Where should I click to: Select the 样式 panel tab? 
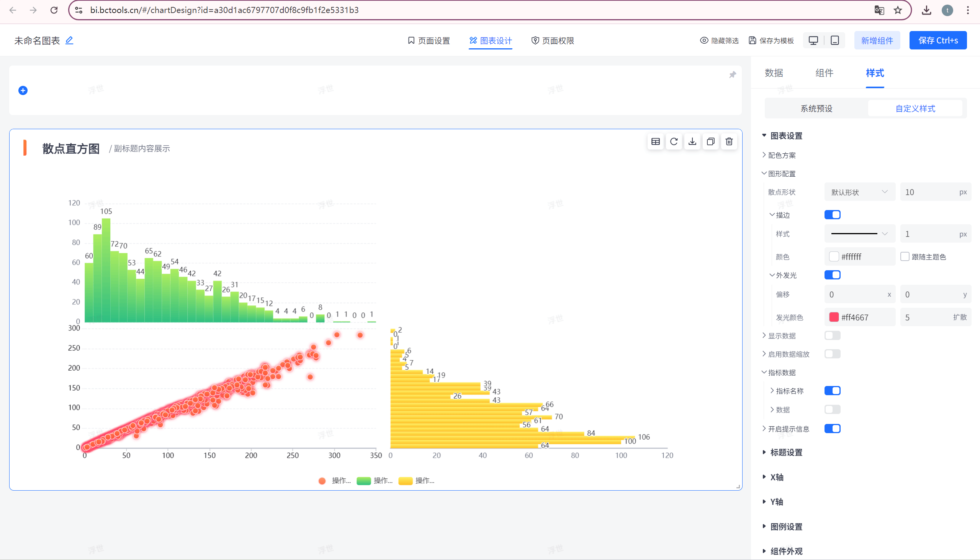(875, 73)
